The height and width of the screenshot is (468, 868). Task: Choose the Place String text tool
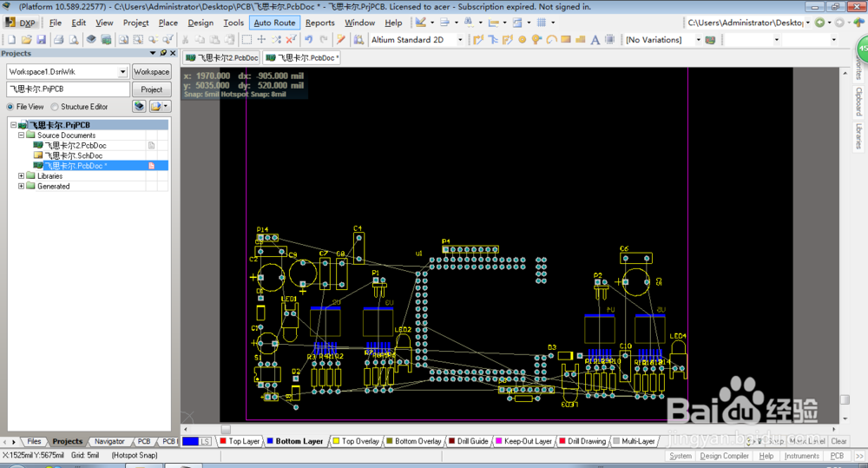point(595,40)
